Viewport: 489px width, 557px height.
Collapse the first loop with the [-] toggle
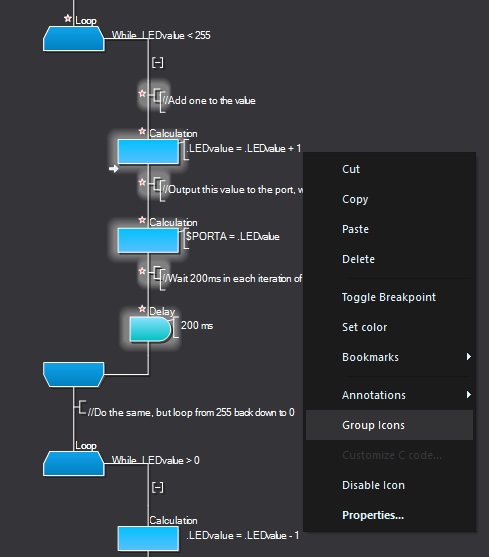(158, 63)
